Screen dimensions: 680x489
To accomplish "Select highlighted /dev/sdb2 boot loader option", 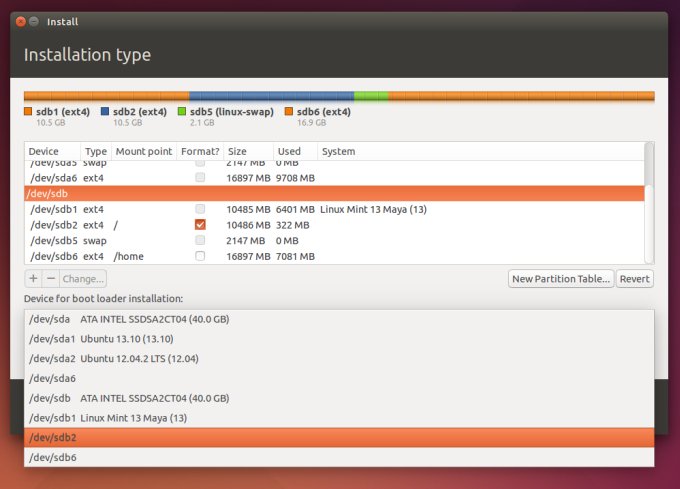I will pos(339,437).
